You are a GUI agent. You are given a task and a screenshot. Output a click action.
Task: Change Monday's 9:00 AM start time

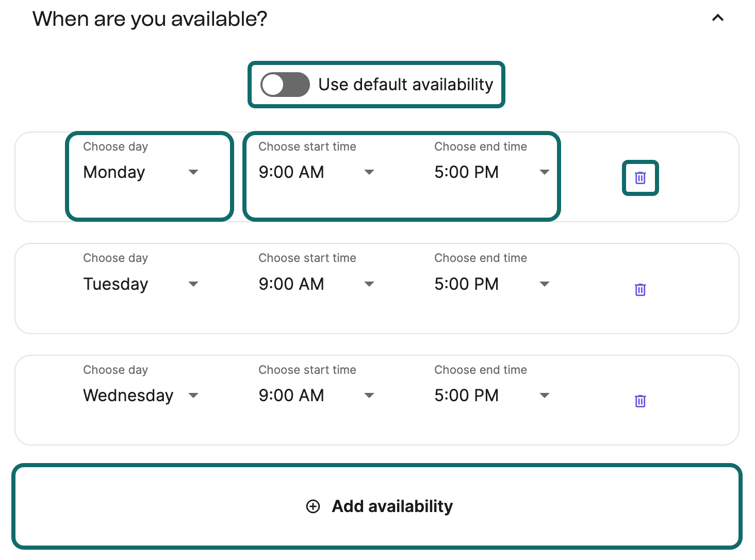(x=316, y=172)
